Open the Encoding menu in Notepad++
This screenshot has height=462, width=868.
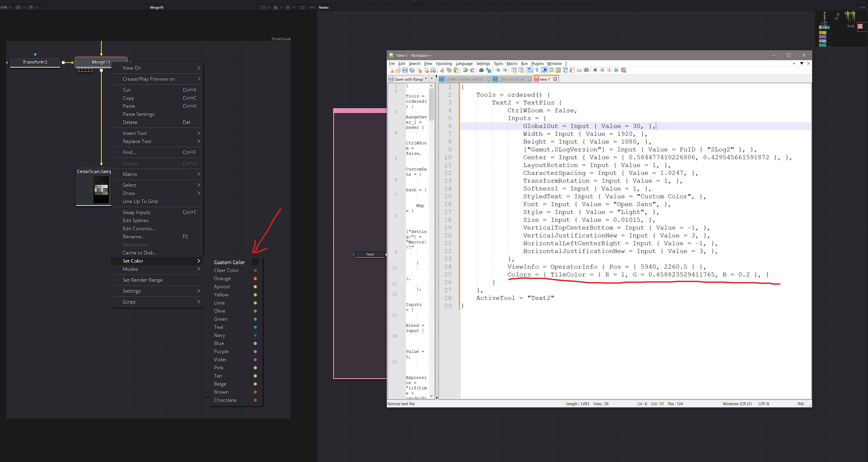pyautogui.click(x=444, y=63)
